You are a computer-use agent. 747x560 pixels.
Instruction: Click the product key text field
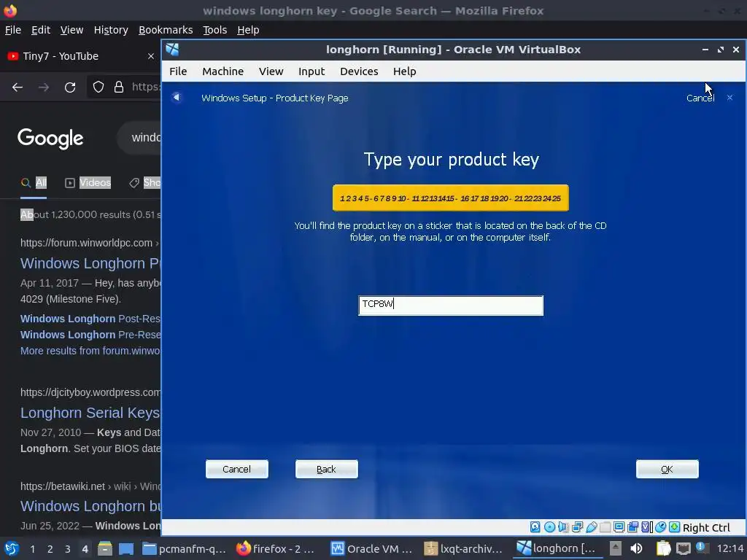(x=451, y=306)
